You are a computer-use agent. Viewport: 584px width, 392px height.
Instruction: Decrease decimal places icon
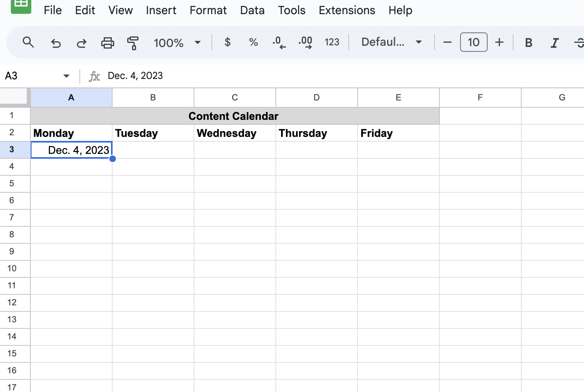point(279,42)
